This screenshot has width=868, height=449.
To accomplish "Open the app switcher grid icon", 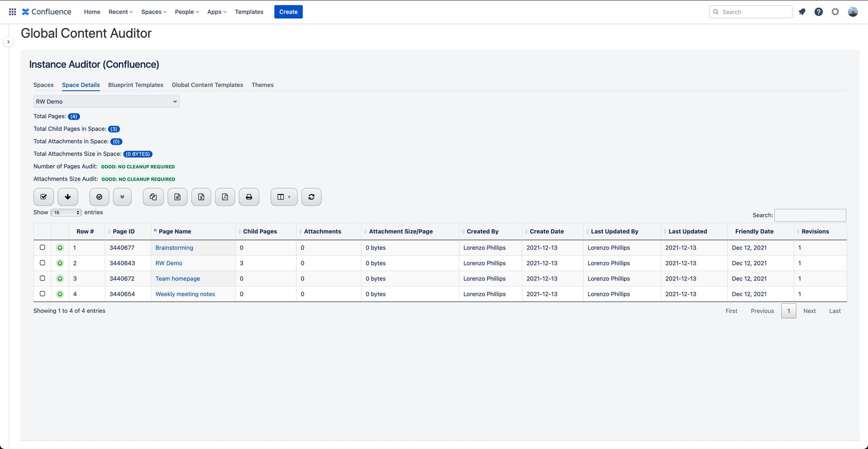I will (x=12, y=11).
